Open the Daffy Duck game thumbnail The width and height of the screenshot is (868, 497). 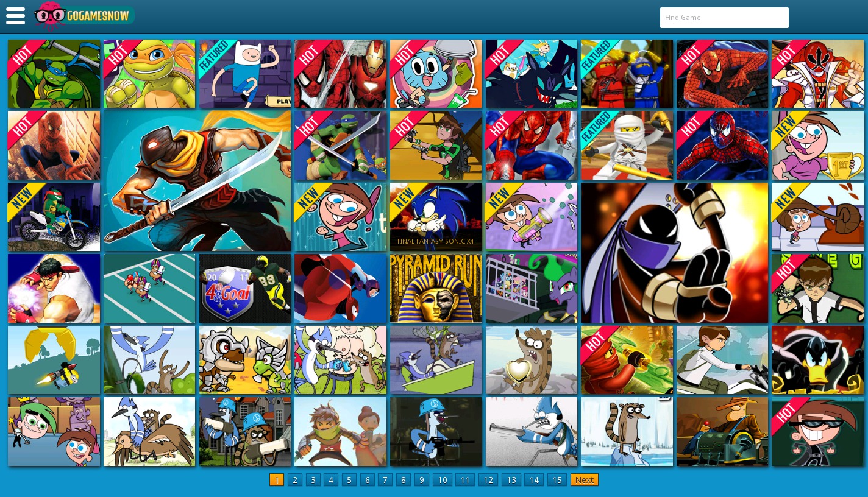[x=817, y=360]
